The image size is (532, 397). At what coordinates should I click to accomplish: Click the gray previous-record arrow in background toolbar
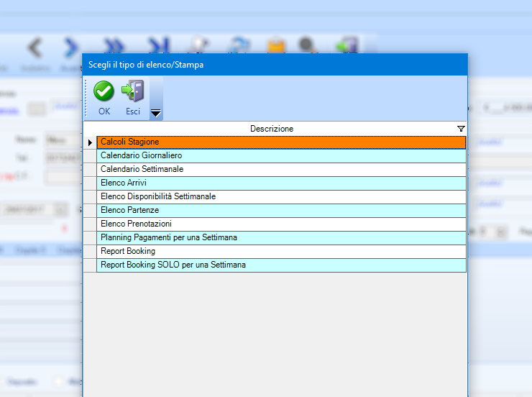click(35, 47)
